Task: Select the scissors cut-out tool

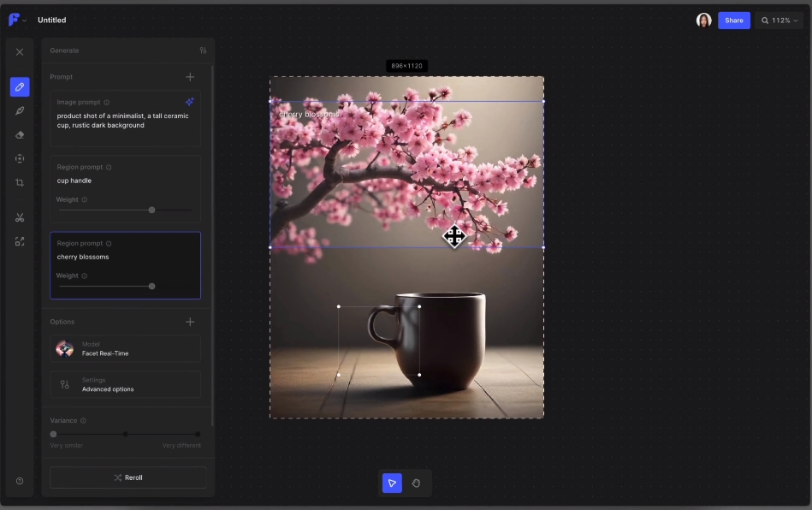Action: pos(20,217)
